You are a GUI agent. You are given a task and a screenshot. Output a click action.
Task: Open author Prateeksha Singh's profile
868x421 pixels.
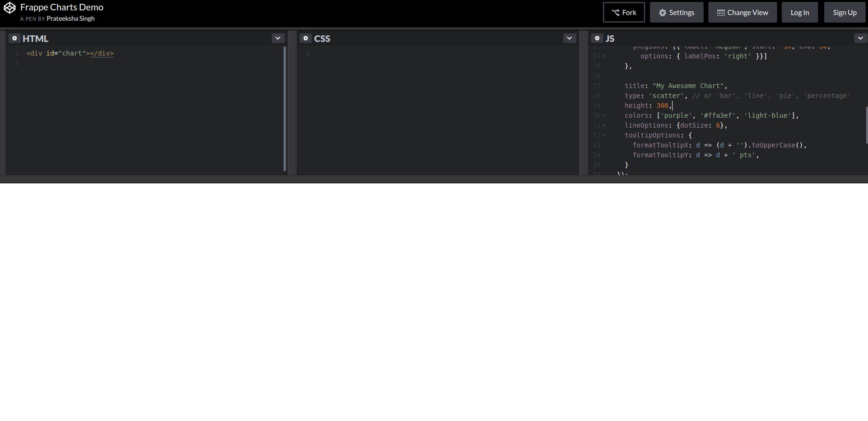71,19
